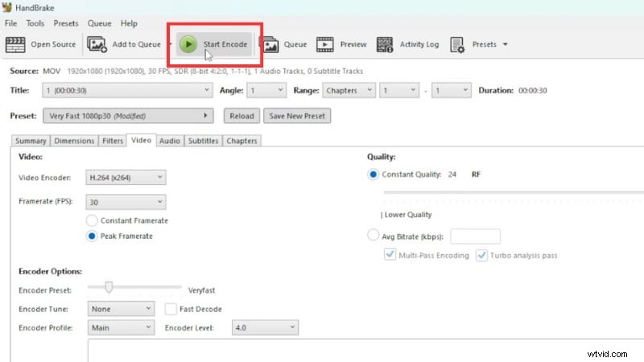Screen dimensions: 644x362
Task: Open the Range Chapters dropdown
Action: coord(349,90)
